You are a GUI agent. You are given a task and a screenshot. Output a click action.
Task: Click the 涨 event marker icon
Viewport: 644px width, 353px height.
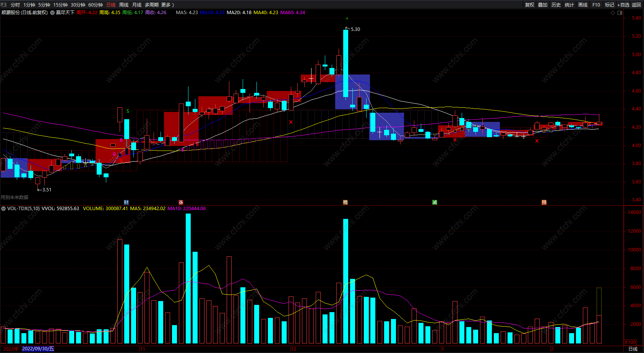[x=181, y=202]
